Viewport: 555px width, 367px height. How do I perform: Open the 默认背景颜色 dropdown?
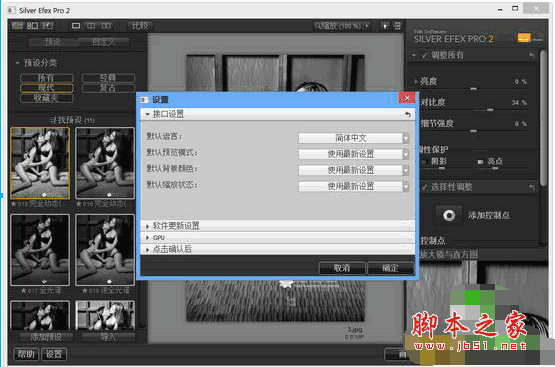(x=353, y=170)
